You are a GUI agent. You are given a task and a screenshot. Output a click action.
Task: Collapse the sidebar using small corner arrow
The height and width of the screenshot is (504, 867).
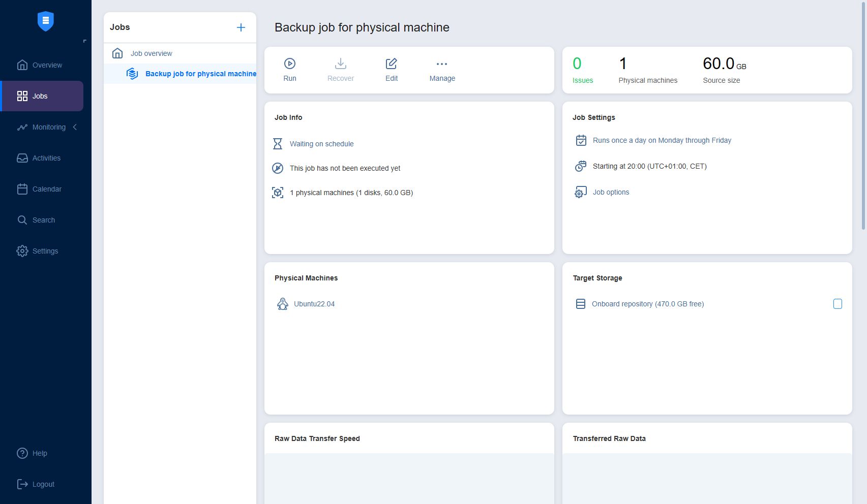[x=85, y=41]
